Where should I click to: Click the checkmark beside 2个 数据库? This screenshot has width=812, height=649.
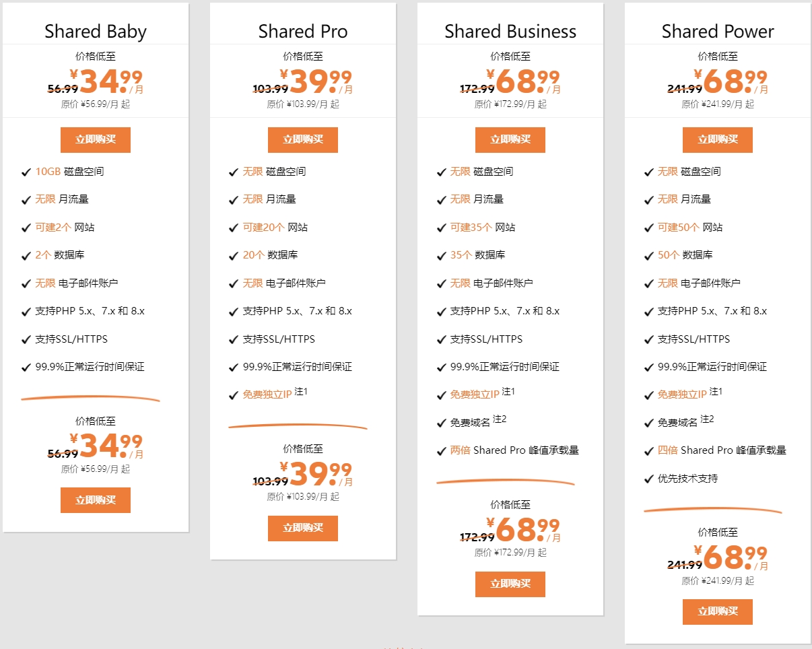pyautogui.click(x=26, y=256)
